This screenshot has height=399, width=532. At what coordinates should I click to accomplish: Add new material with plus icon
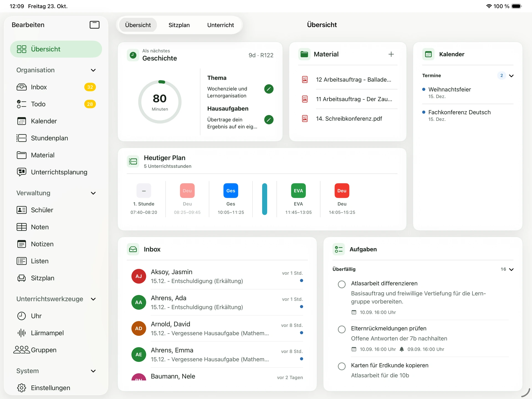[x=391, y=54]
